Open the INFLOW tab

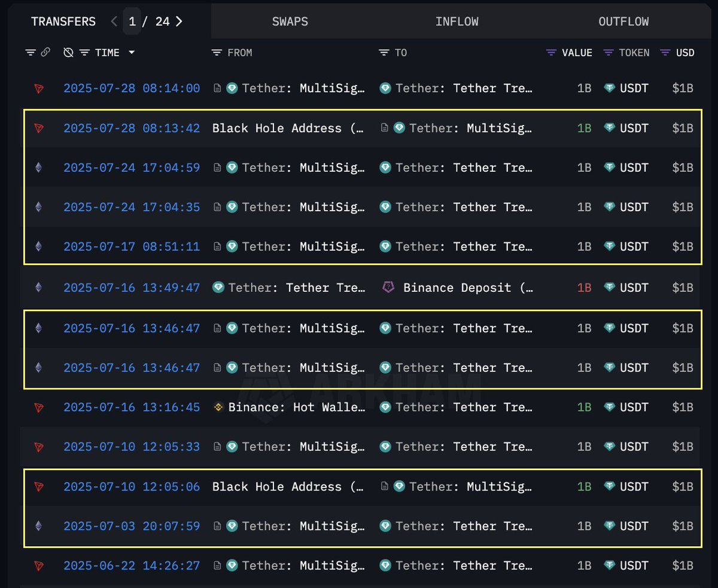(457, 22)
